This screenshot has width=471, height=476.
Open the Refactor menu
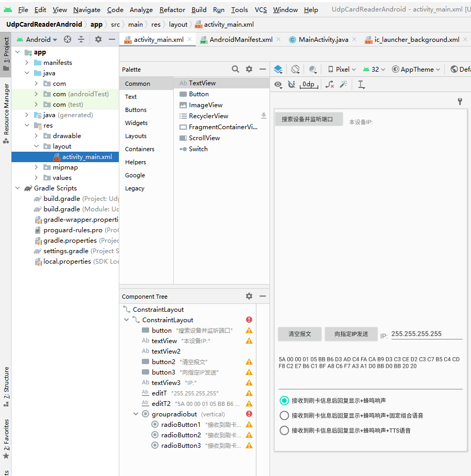point(172,9)
